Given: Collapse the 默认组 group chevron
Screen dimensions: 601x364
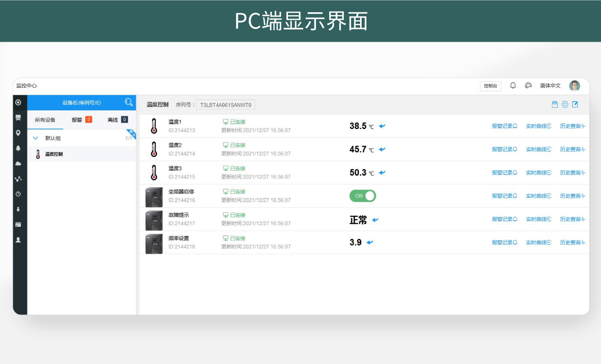Looking at the screenshot, I should tap(35, 138).
